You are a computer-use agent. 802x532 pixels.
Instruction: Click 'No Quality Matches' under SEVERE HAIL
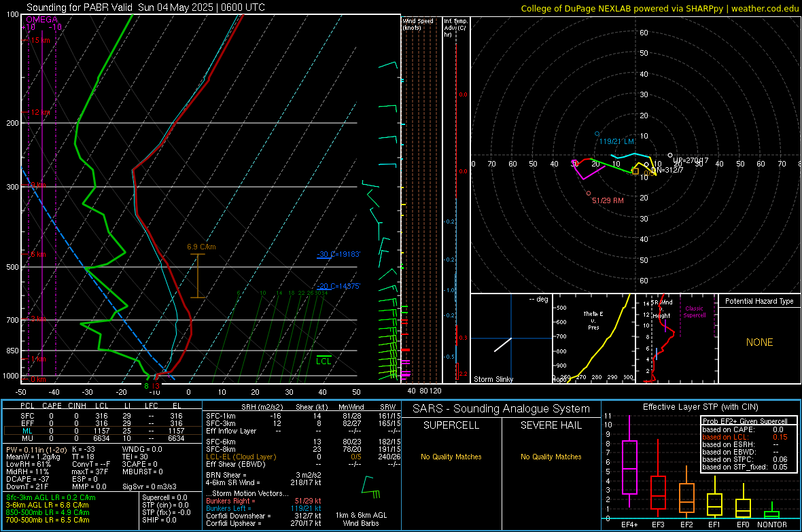(551, 457)
